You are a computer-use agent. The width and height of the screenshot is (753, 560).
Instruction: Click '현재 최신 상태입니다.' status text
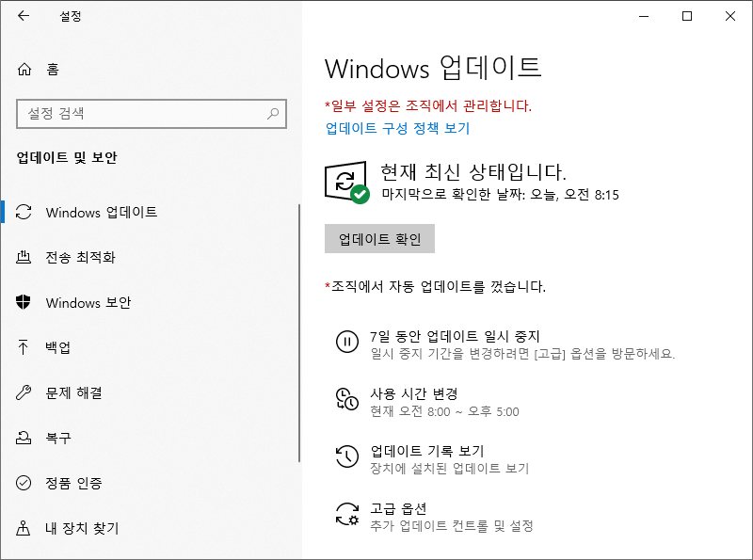click(x=473, y=171)
